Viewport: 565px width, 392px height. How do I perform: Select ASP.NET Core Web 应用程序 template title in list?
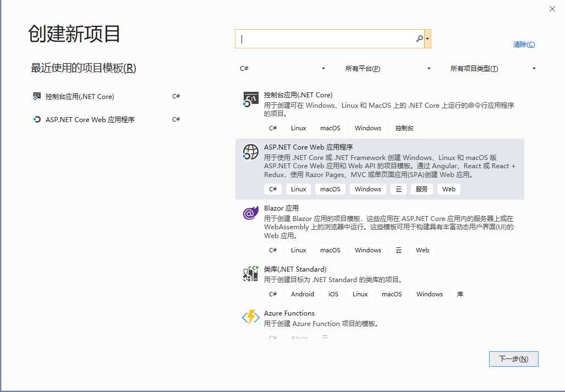[309, 147]
